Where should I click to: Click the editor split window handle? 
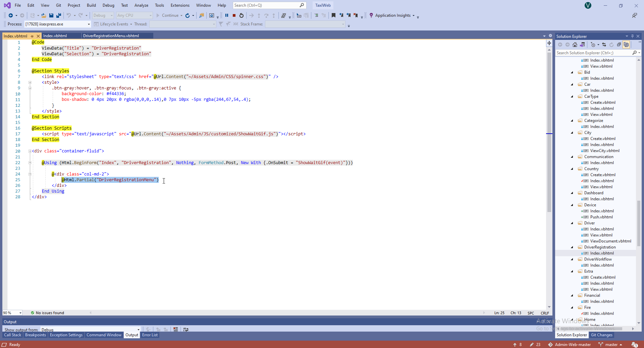[549, 43]
